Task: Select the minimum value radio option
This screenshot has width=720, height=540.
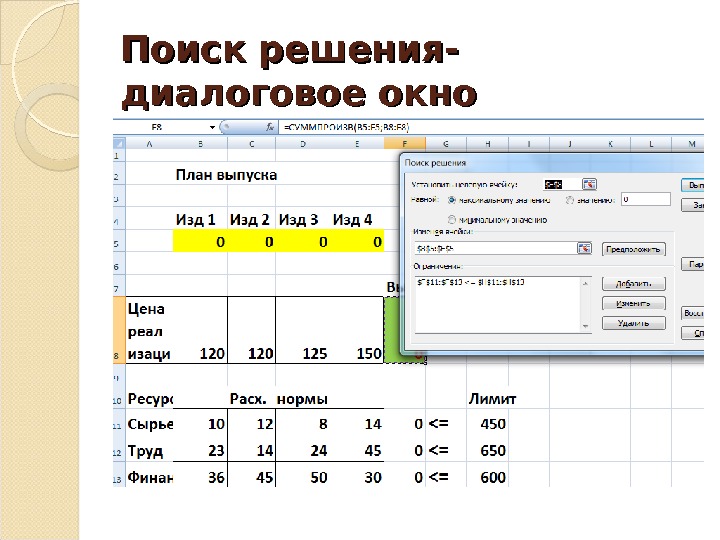Action: click(x=452, y=220)
